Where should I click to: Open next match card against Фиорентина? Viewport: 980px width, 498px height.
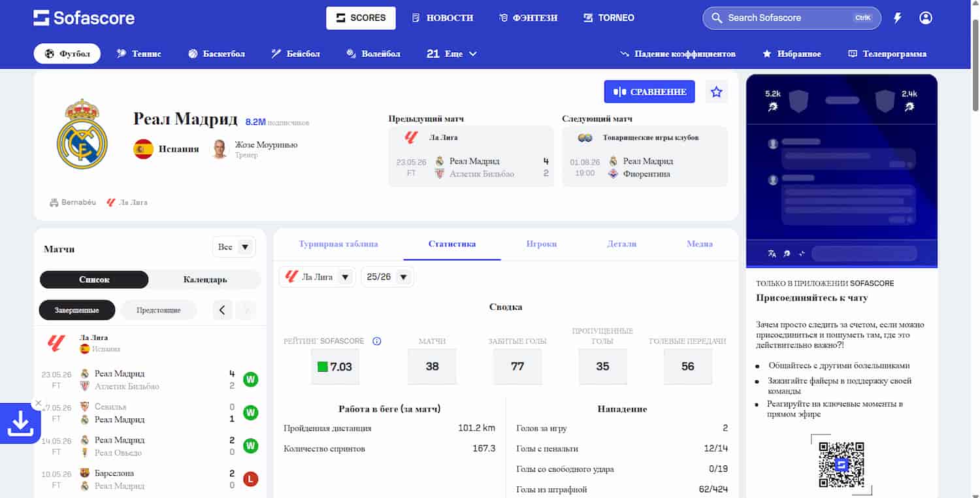[645, 156]
